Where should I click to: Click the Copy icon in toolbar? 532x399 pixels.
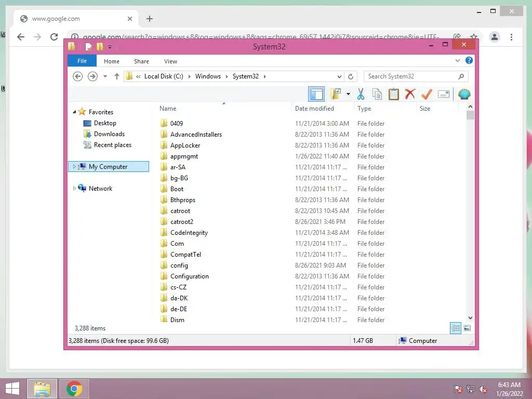pyautogui.click(x=377, y=94)
